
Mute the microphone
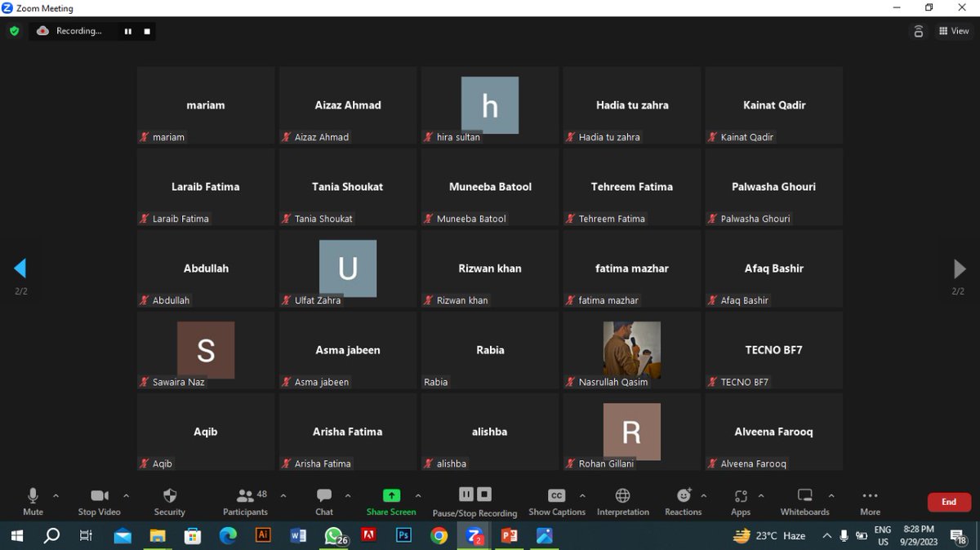tap(33, 501)
